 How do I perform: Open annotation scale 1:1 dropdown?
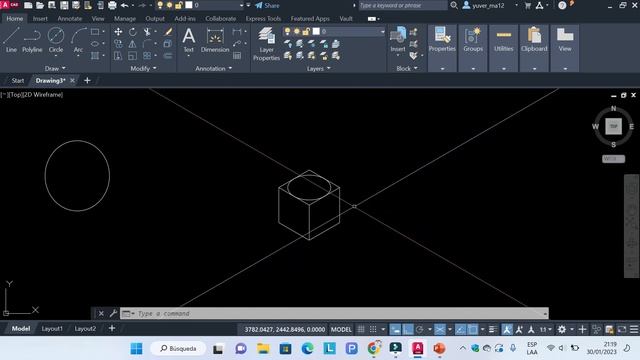tap(546, 329)
